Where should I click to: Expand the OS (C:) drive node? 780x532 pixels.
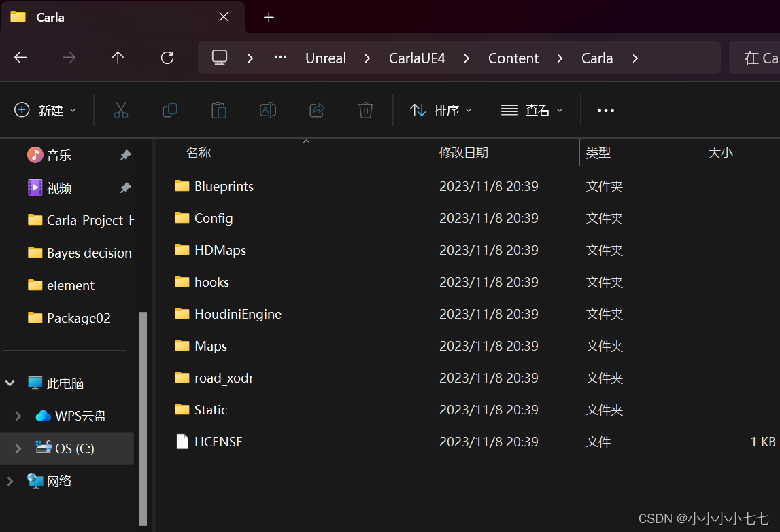[18, 448]
